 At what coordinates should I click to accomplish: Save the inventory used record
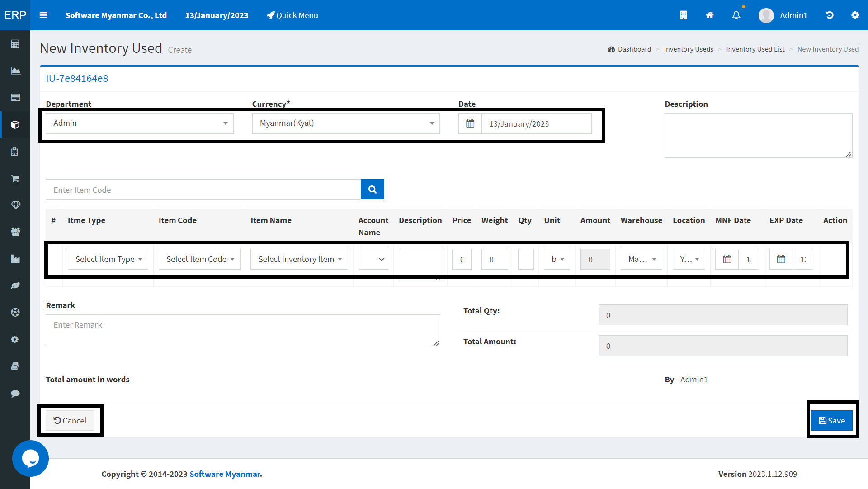pos(831,421)
